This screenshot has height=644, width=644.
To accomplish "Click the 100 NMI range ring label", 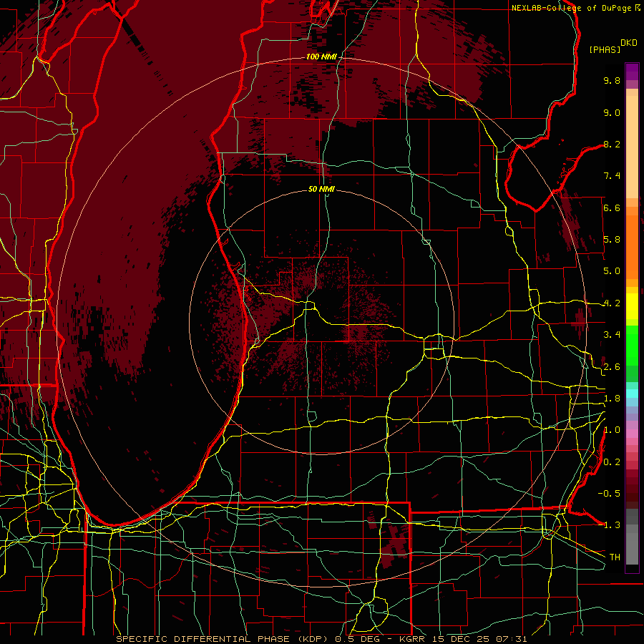I will (x=321, y=57).
